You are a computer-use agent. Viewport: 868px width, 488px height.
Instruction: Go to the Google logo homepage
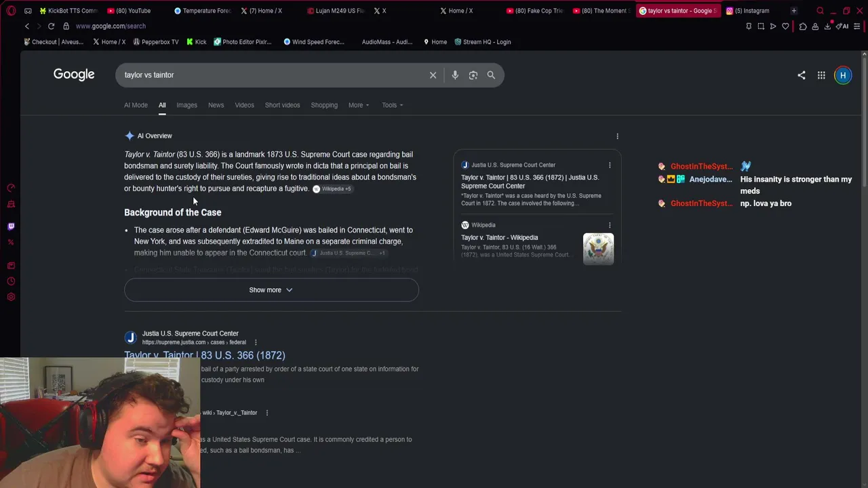click(74, 75)
